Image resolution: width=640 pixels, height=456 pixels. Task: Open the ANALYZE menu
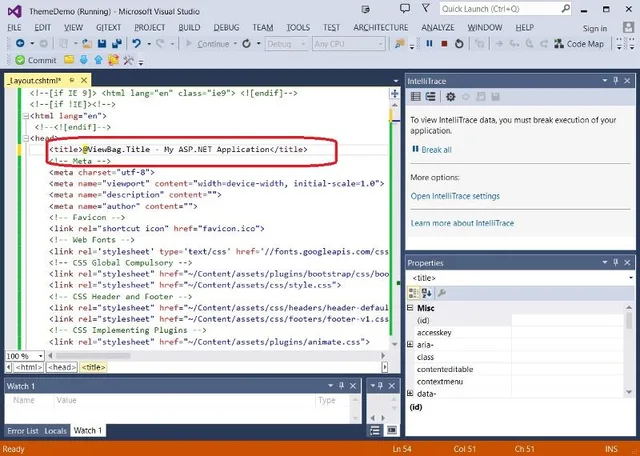click(438, 27)
